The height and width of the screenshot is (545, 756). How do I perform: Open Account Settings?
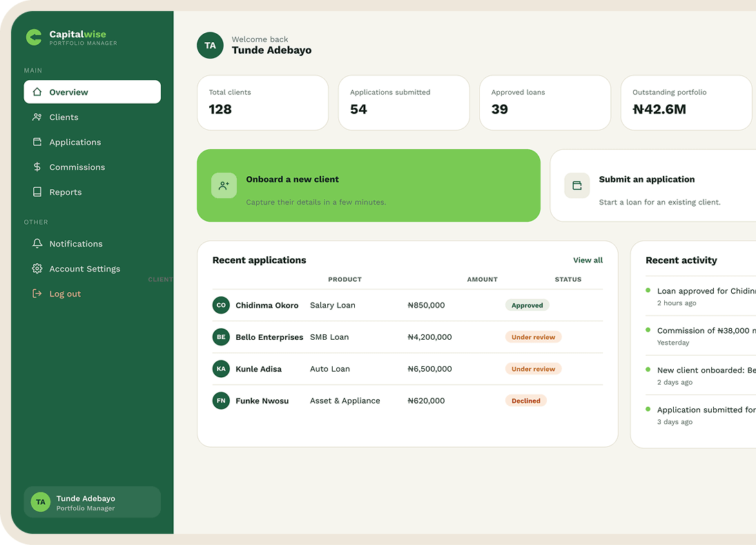coord(92,269)
